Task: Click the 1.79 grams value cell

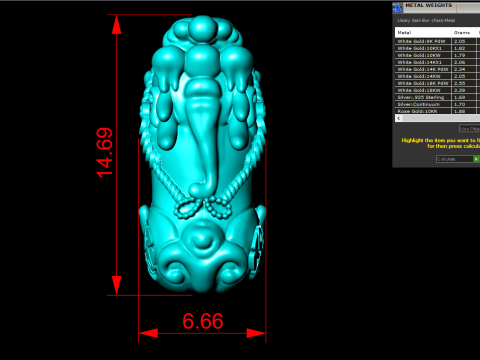Action: coord(464,55)
